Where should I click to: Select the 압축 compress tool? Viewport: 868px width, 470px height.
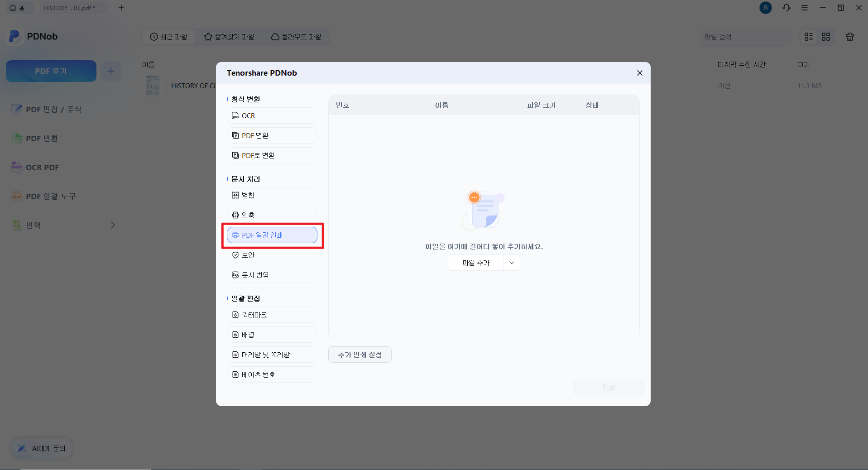tap(272, 215)
